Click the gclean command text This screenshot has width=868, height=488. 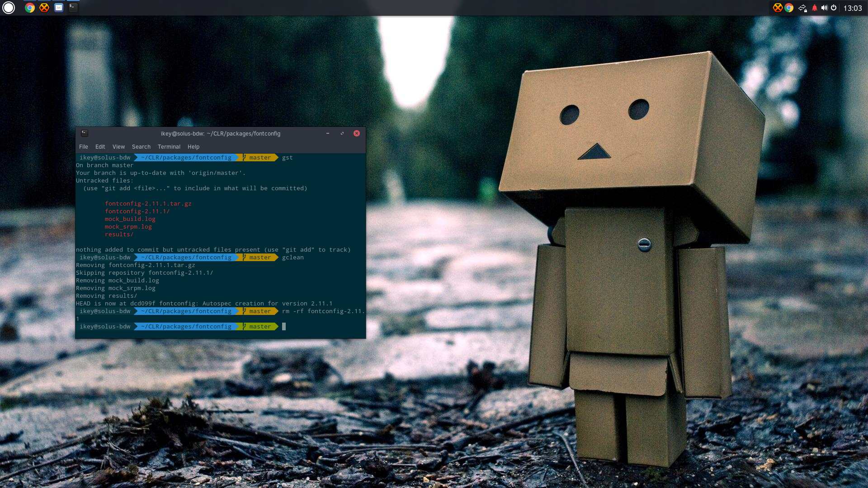(x=293, y=258)
